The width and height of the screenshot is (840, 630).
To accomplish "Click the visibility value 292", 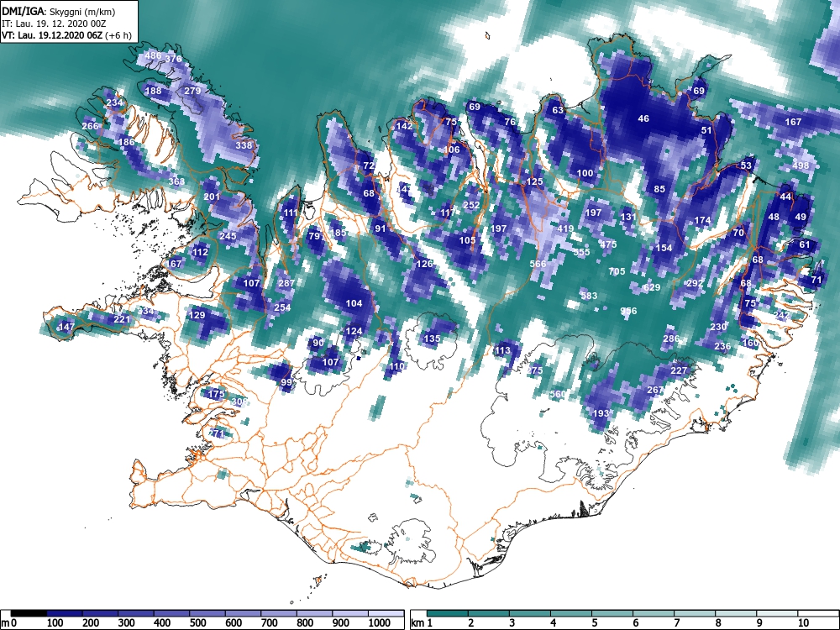I will (695, 283).
